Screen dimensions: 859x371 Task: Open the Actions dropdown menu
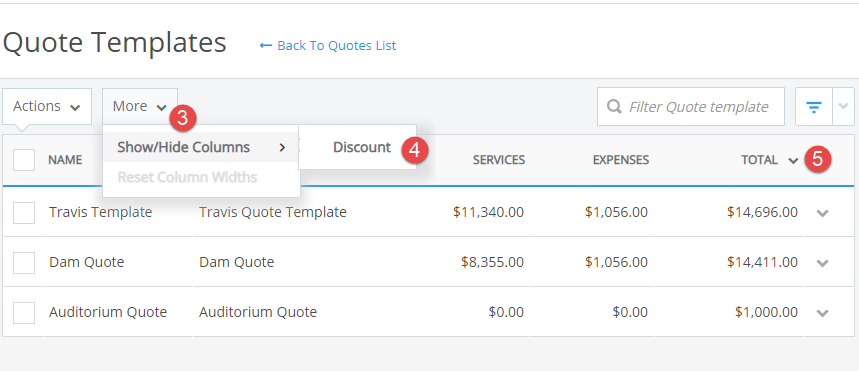pyautogui.click(x=47, y=106)
